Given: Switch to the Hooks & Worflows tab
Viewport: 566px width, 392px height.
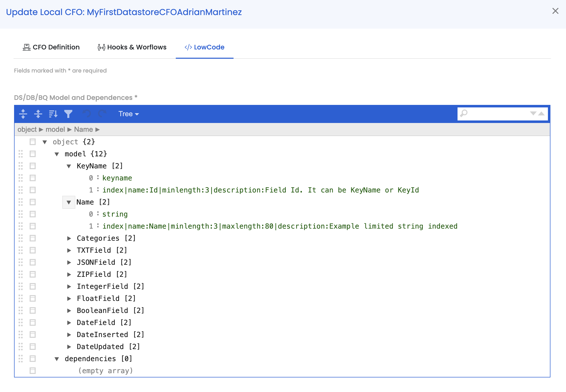Looking at the screenshot, I should pyautogui.click(x=132, y=47).
